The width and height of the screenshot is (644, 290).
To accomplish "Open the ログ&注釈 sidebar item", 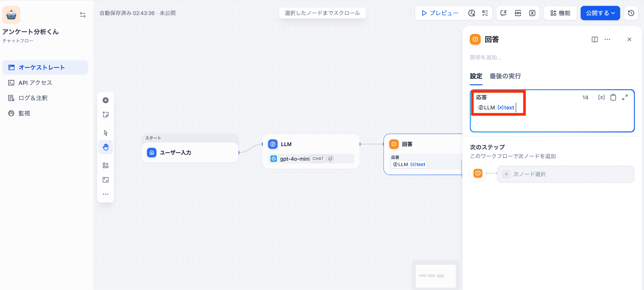I will (33, 98).
